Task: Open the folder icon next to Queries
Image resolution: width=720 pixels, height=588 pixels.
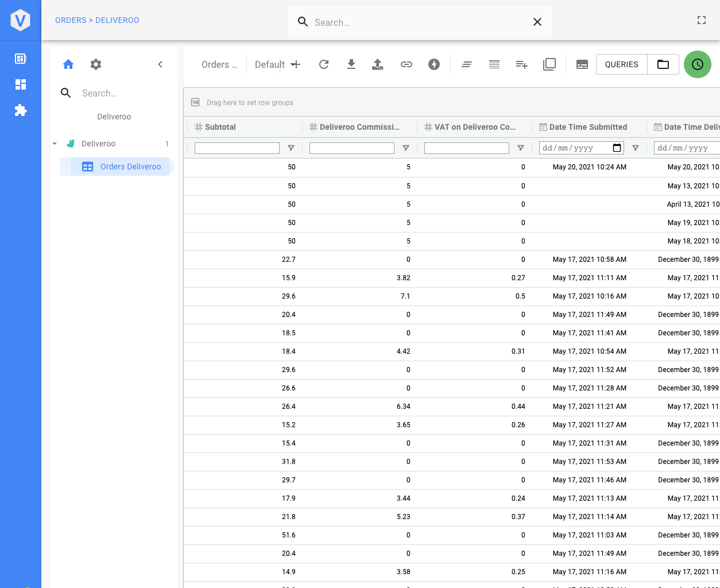Action: coord(663,64)
